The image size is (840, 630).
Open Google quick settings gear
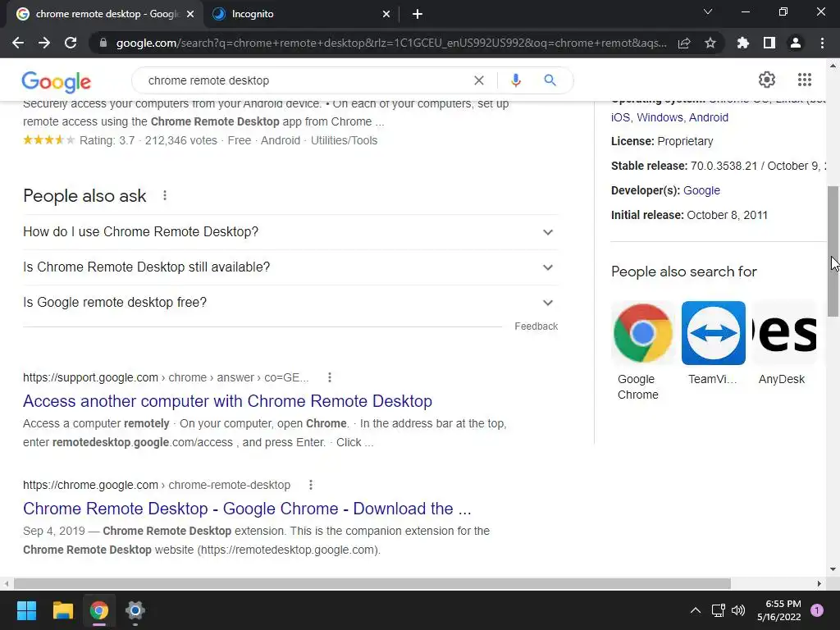[x=767, y=80]
